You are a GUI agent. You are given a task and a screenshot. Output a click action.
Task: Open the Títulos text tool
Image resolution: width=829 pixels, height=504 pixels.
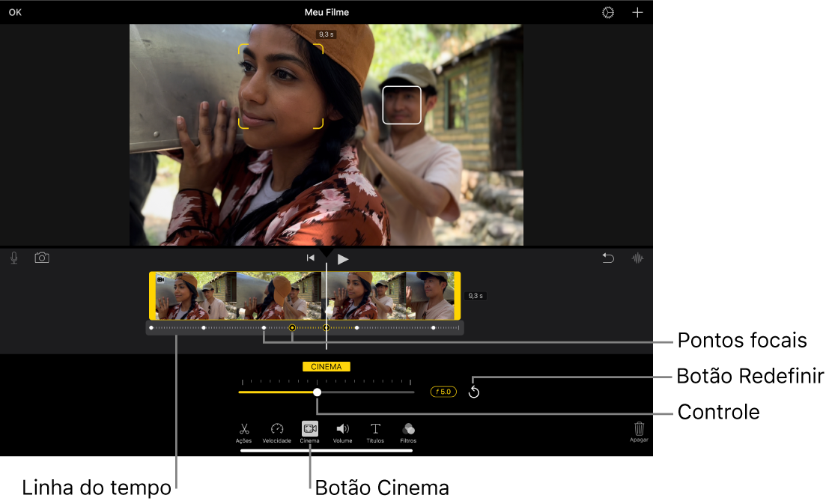coord(375,433)
